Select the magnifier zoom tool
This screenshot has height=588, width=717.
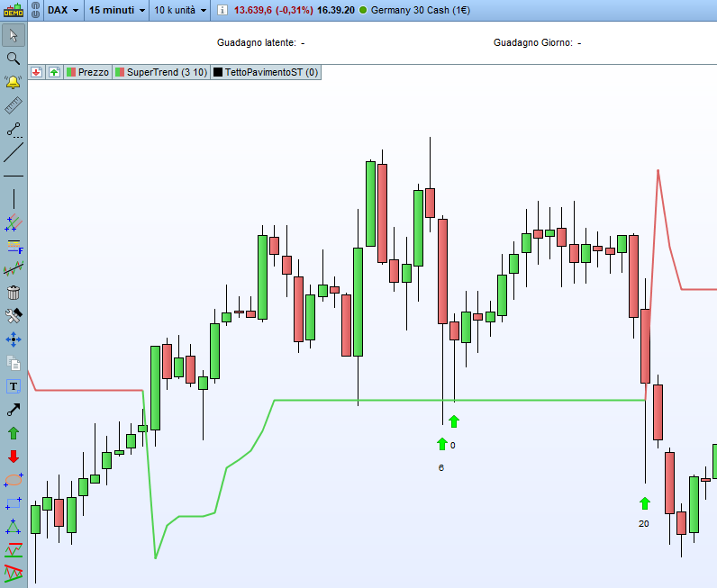pos(14,59)
